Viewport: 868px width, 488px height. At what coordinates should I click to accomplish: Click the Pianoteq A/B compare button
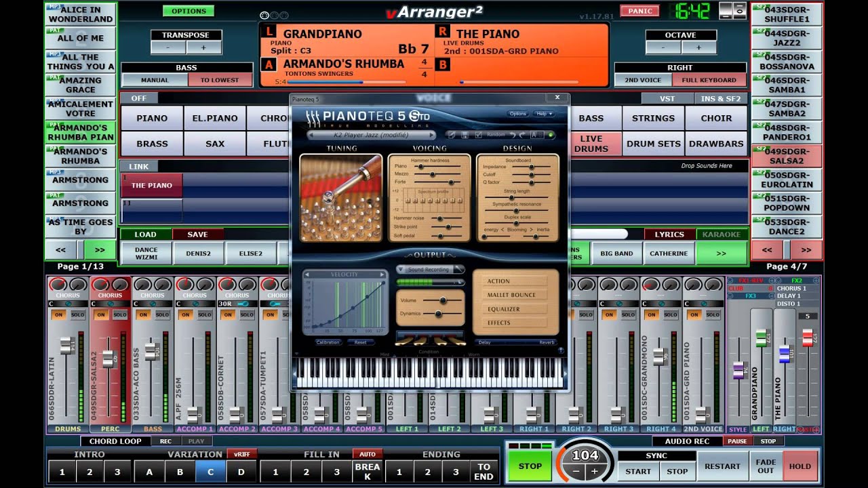pyautogui.click(x=537, y=135)
